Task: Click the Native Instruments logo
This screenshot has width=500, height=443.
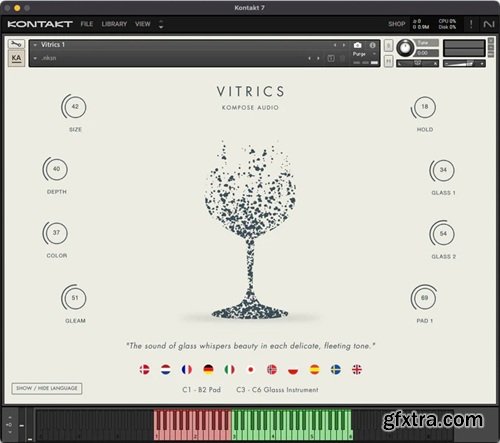Action: (489, 24)
